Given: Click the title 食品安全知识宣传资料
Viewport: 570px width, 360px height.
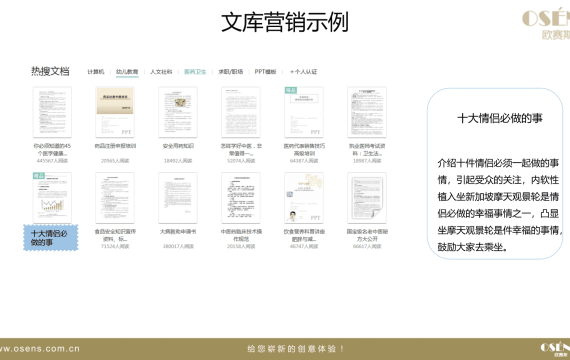Looking at the screenshot, I should coord(115,235).
